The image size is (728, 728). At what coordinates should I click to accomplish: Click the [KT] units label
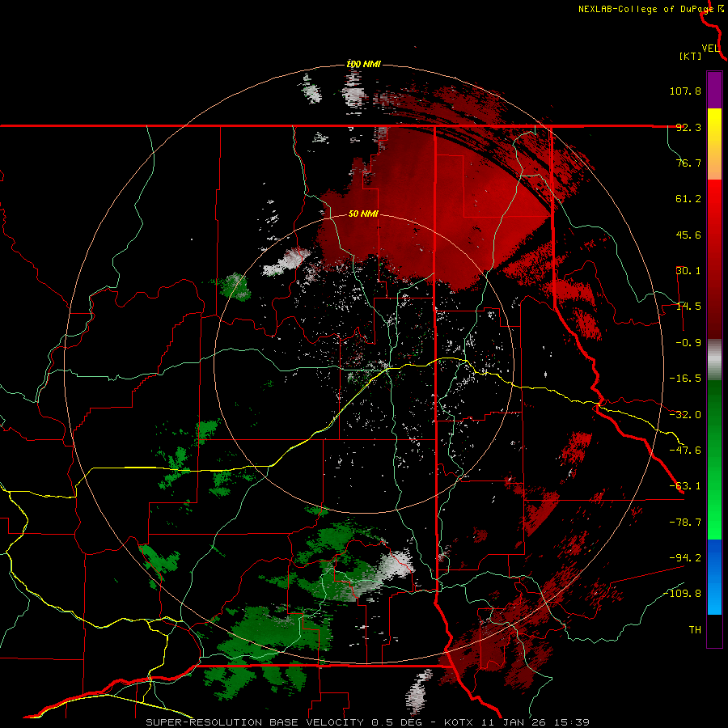pyautogui.click(x=691, y=56)
